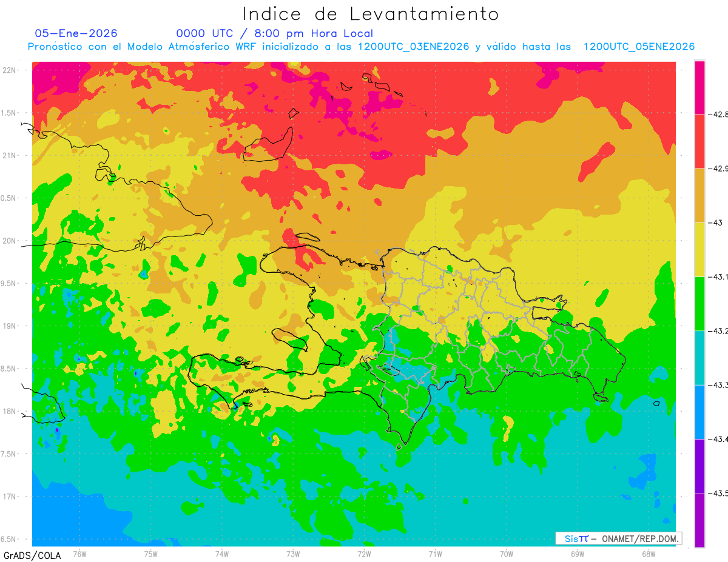Click the legend value "-43.3"

718,385
